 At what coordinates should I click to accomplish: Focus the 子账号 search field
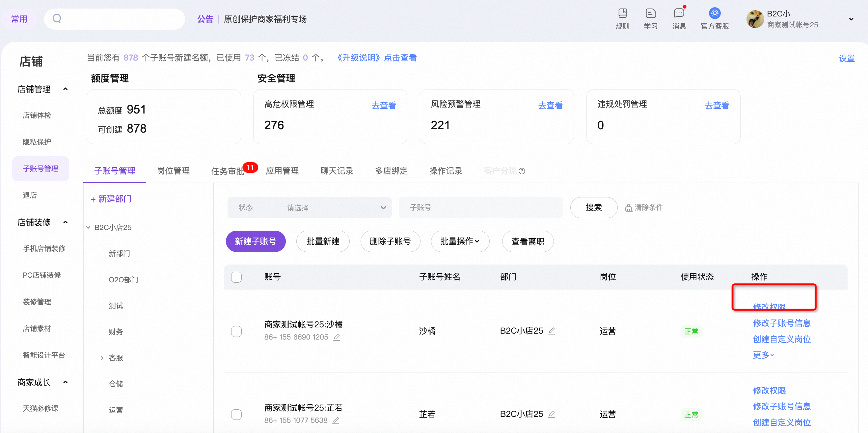pos(480,208)
